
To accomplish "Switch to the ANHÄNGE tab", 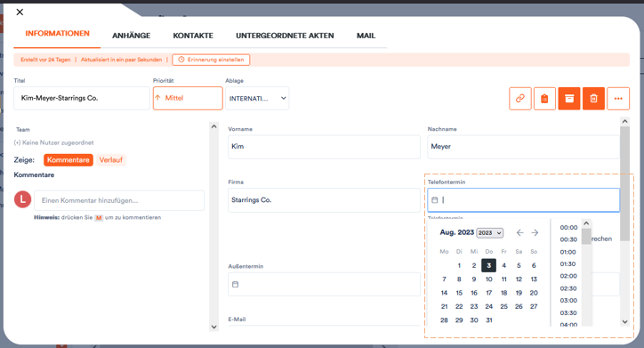I will [132, 36].
